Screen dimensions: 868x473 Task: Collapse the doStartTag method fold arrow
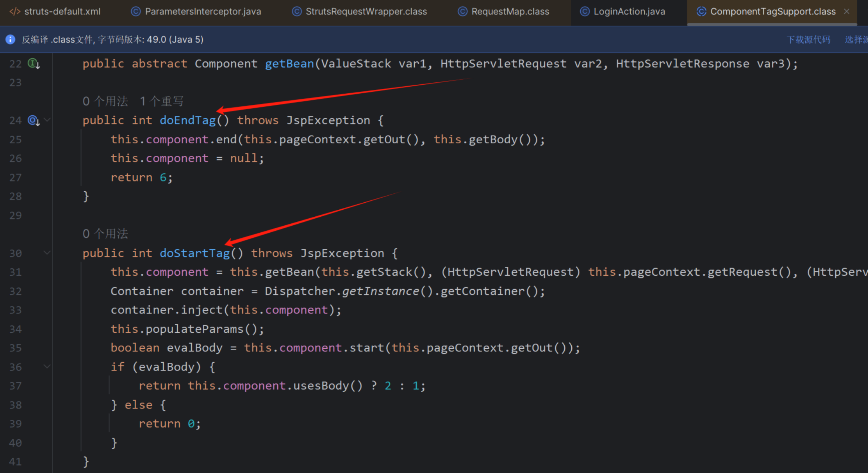pyautogui.click(x=47, y=253)
